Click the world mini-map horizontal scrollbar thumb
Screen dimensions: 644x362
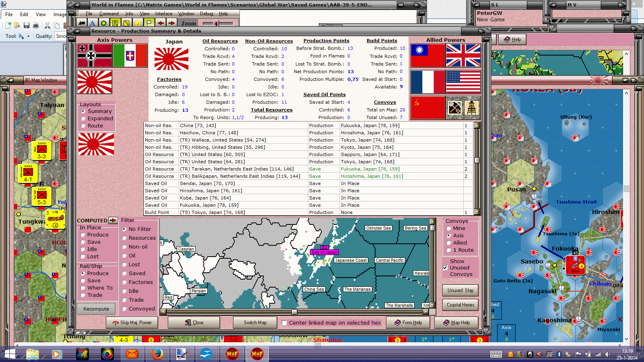point(294,312)
